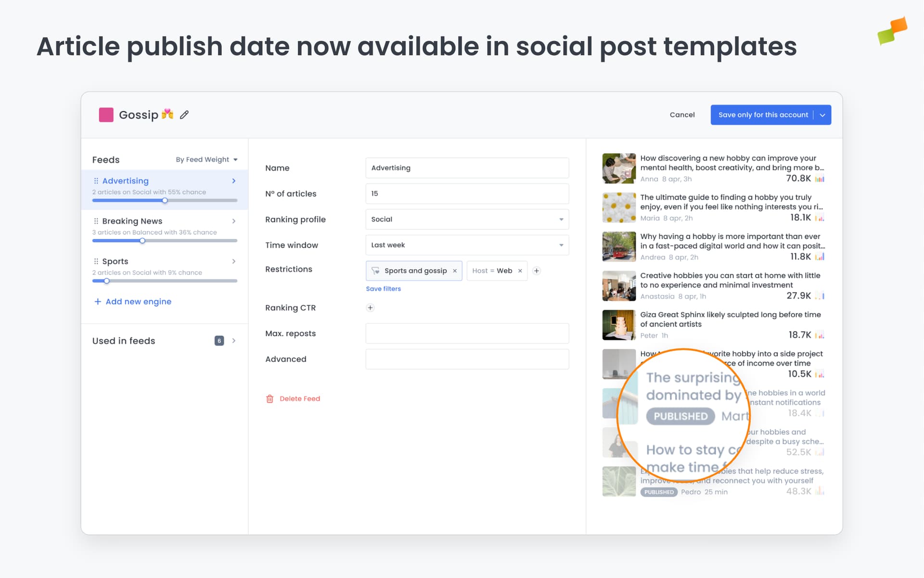This screenshot has width=924, height=578.
Task: Add a new restriction with the plus icon
Action: pyautogui.click(x=536, y=271)
